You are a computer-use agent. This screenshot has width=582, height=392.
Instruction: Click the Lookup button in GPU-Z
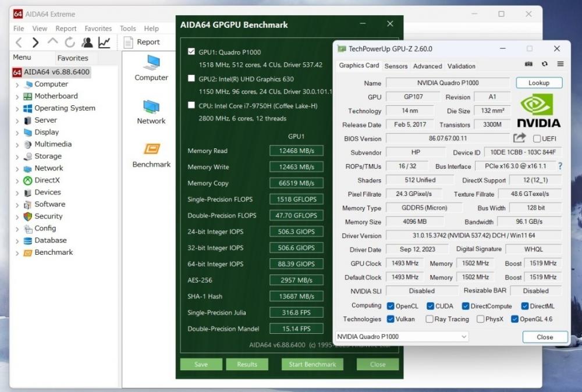[539, 83]
